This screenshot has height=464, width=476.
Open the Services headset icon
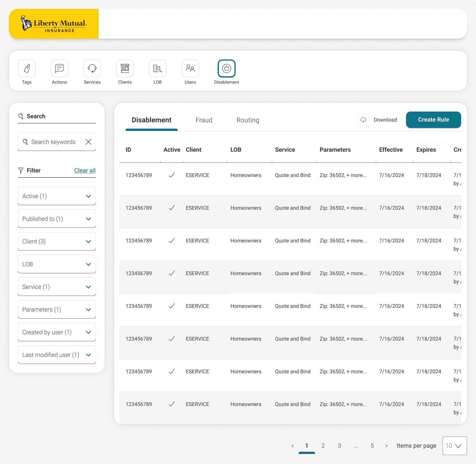tap(92, 68)
